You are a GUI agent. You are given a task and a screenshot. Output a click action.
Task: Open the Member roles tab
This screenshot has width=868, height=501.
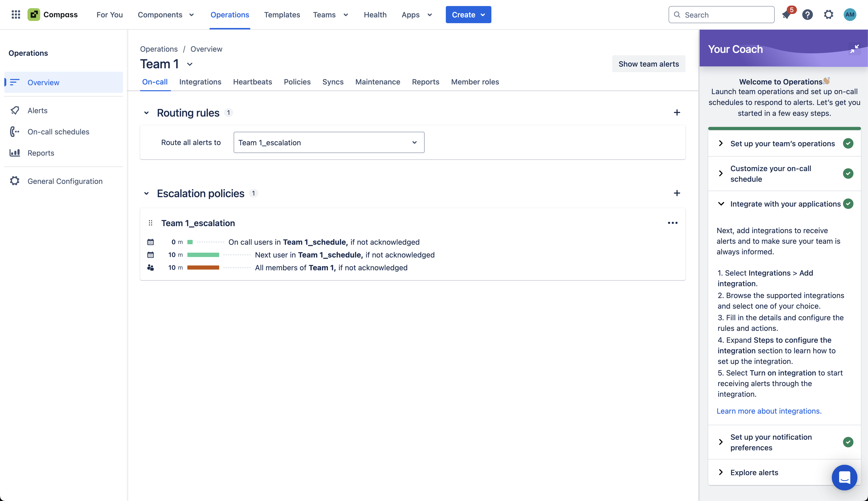475,82
